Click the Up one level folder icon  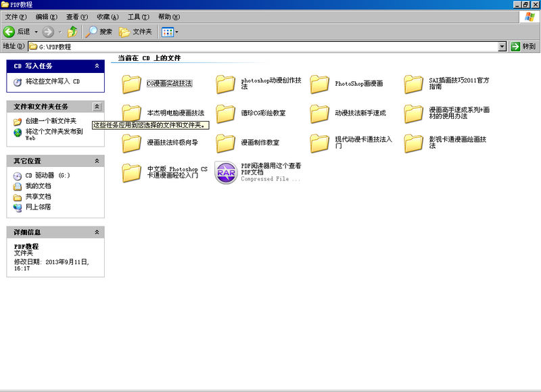point(72,32)
